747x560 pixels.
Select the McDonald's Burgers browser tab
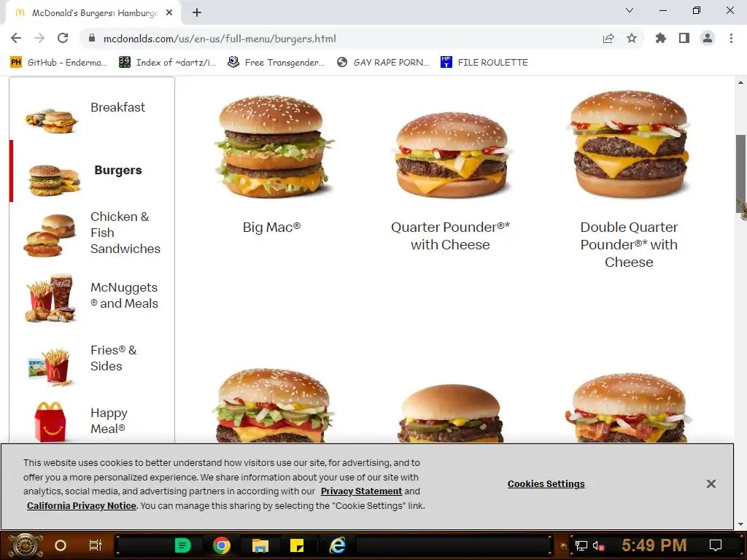tap(93, 13)
